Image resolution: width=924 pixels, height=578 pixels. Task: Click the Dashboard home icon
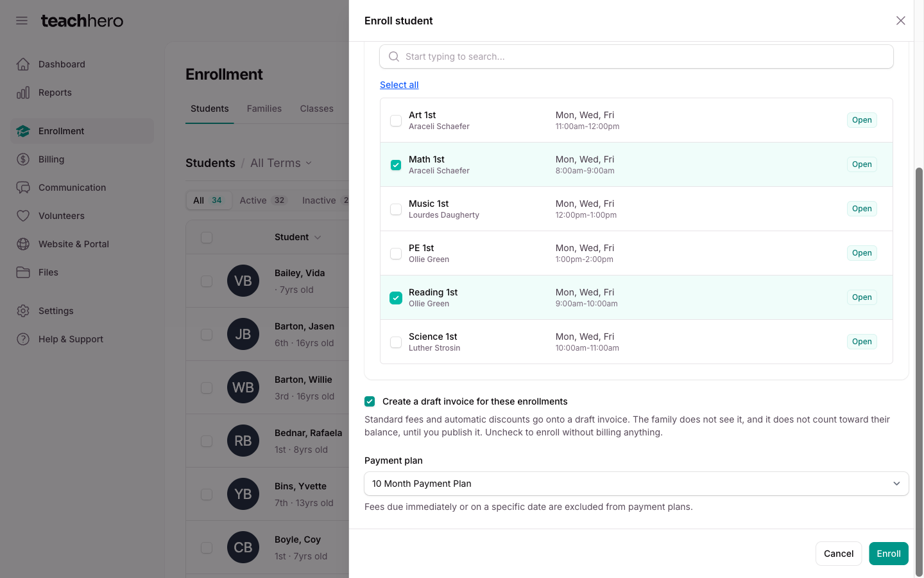pos(23,64)
